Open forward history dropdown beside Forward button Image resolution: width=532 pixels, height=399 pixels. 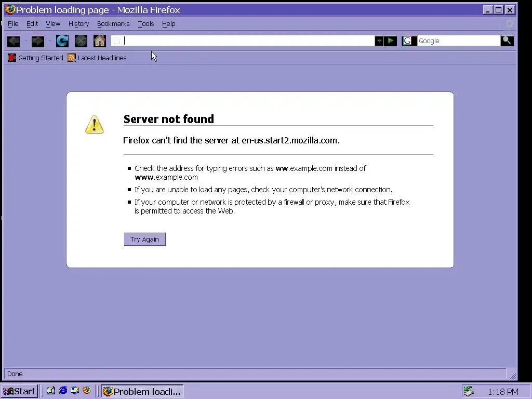[x=50, y=41]
